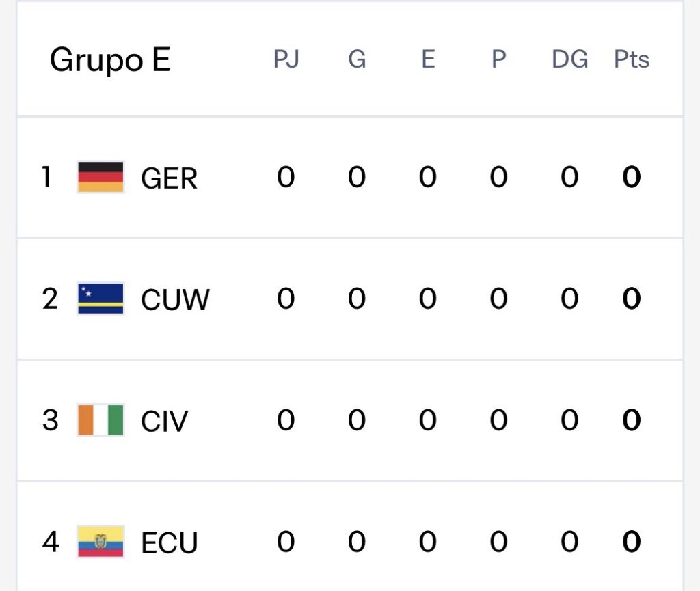This screenshot has height=591, width=700.
Task: Click the E column header
Action: tap(428, 59)
